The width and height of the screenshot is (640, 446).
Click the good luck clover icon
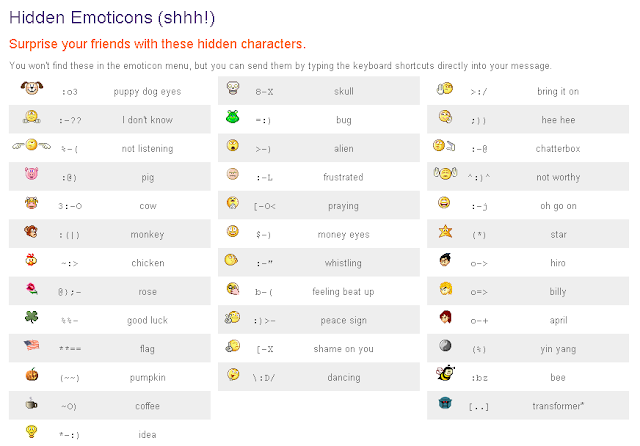click(31, 318)
